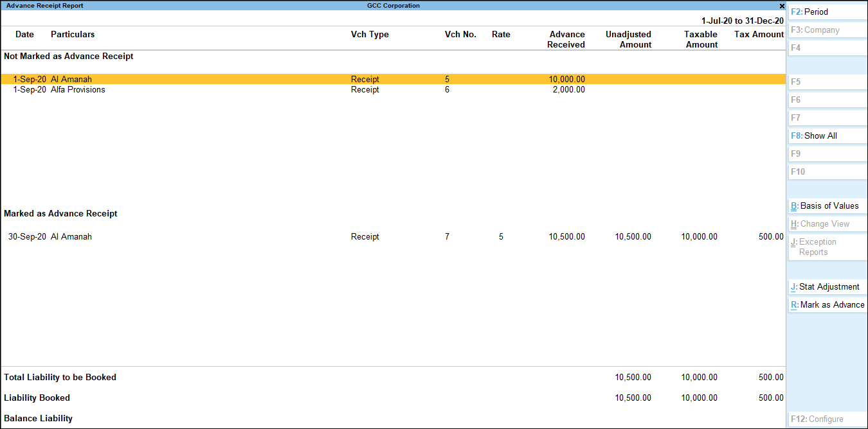
Task: Click the Marked as Advance Receipt heading
Action: 60,214
